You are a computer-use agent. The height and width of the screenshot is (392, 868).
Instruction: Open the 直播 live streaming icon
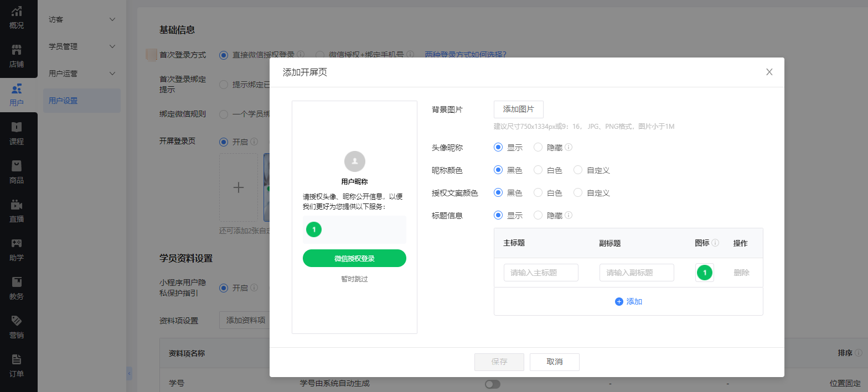coord(17,211)
